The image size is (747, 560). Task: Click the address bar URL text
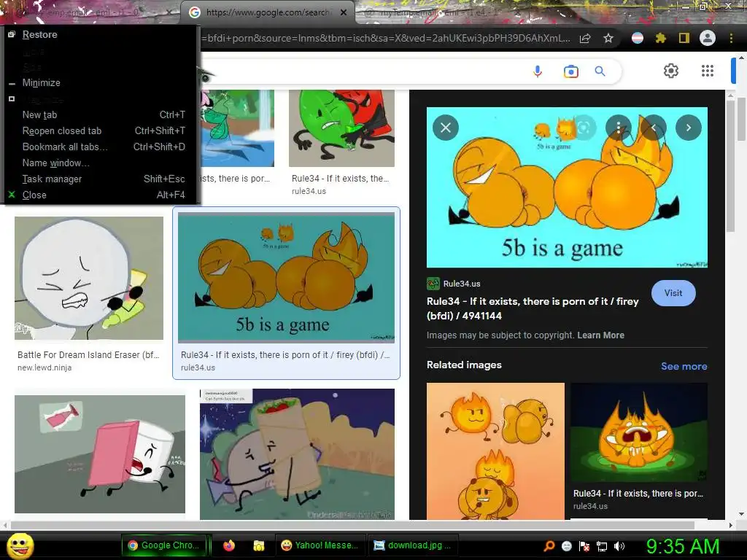(x=385, y=39)
